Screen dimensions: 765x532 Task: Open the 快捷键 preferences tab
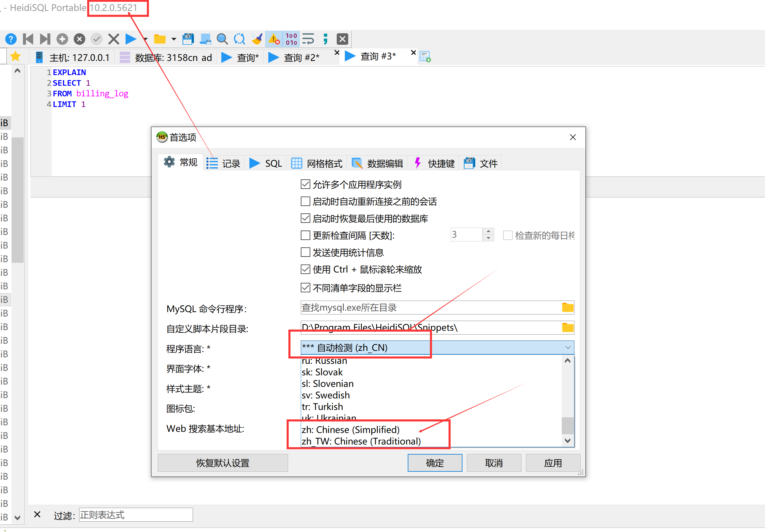point(434,163)
